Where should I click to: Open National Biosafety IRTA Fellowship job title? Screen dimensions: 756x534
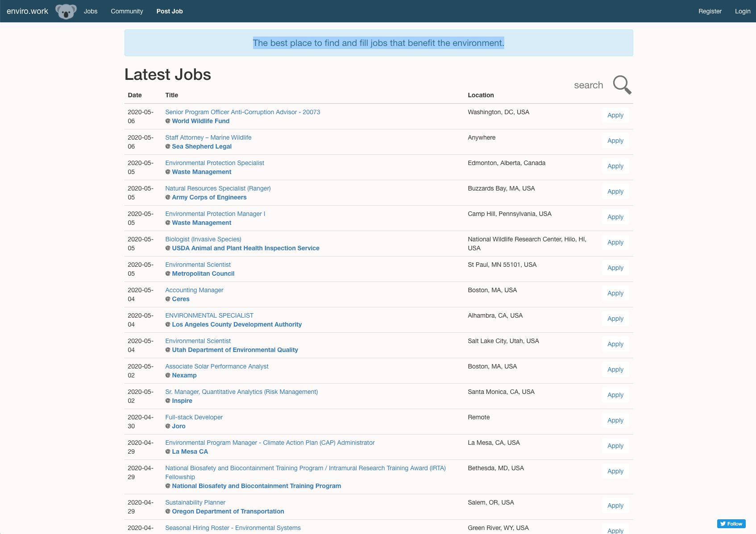point(305,472)
